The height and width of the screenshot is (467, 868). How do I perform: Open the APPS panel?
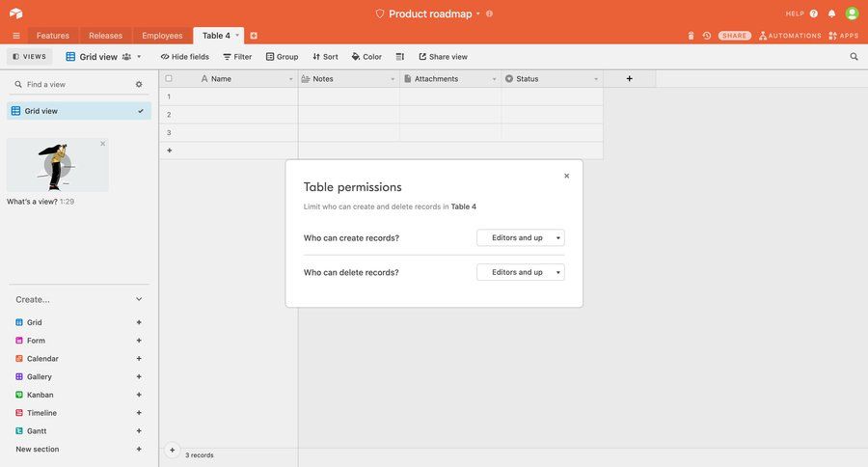(844, 36)
